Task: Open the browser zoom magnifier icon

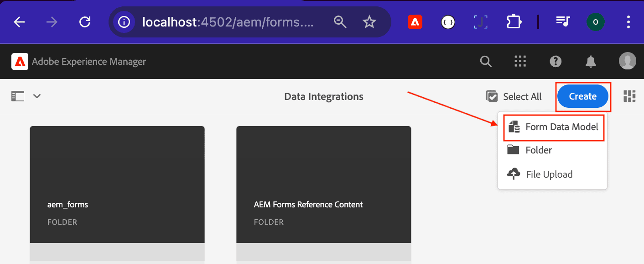Action: click(340, 22)
